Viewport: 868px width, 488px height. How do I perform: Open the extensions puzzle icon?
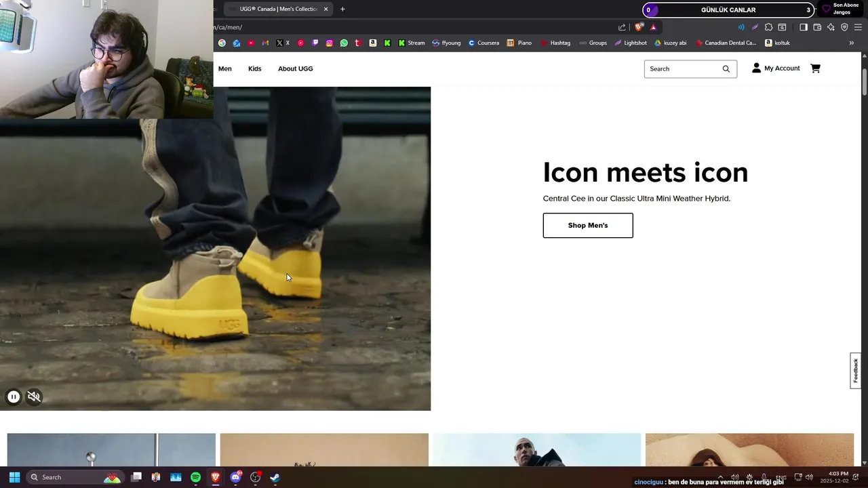768,27
